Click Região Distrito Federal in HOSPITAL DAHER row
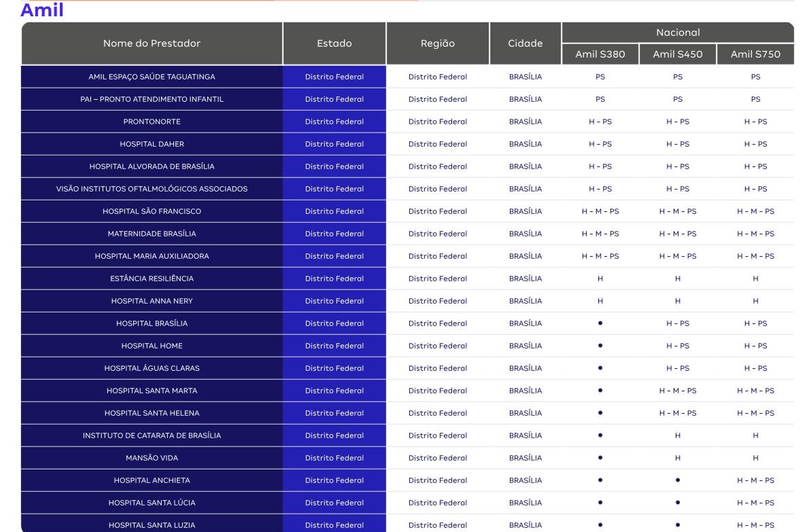The height and width of the screenshot is (532, 803). tap(438, 144)
